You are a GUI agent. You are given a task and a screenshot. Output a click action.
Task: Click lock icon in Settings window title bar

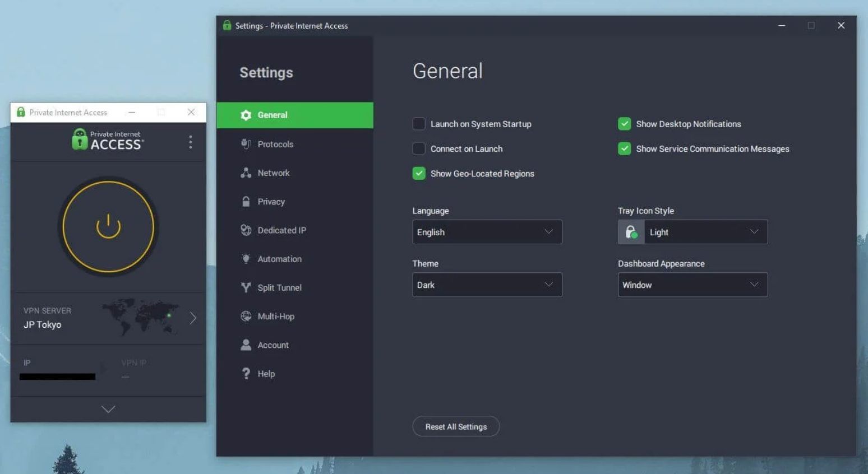227,25
